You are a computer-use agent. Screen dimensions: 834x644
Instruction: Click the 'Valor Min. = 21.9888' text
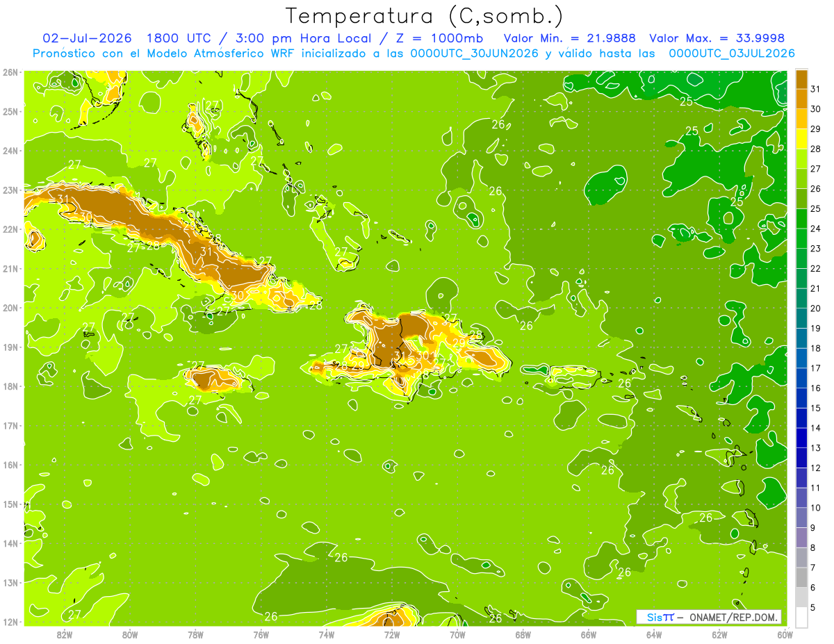coord(570,38)
